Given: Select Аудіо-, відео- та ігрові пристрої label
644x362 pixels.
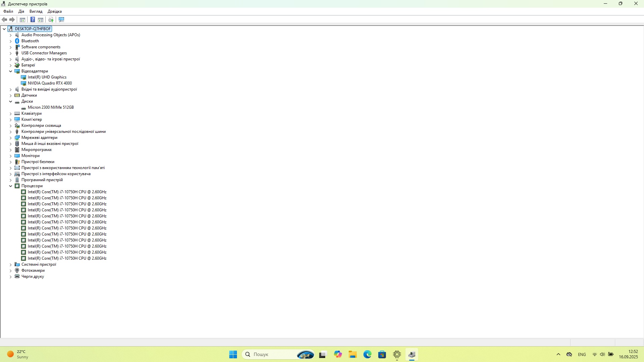Looking at the screenshot, I should point(51,59).
